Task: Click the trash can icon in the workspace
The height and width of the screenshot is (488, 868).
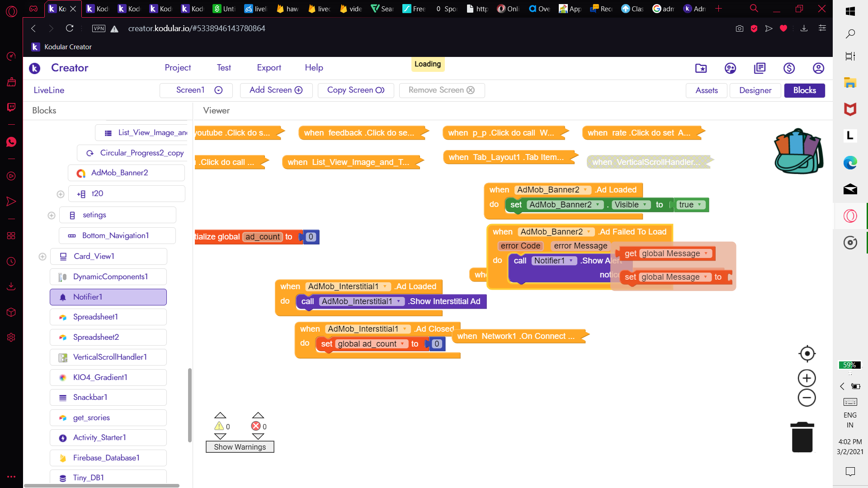Action: (x=802, y=437)
